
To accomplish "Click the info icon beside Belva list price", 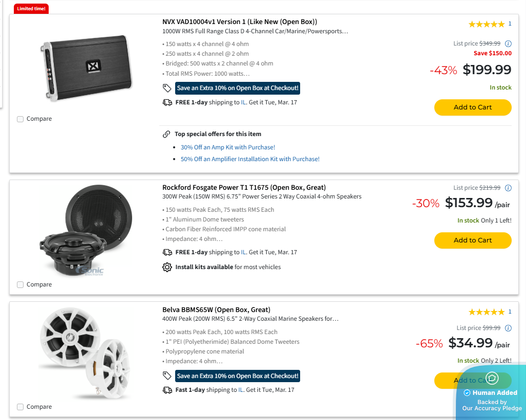I will pyautogui.click(x=508, y=328).
